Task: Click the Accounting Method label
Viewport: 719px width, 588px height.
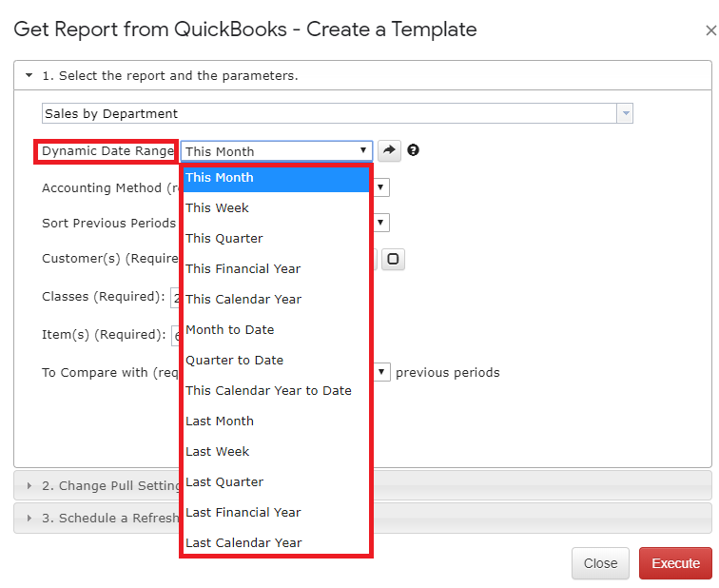Action: pos(110,188)
